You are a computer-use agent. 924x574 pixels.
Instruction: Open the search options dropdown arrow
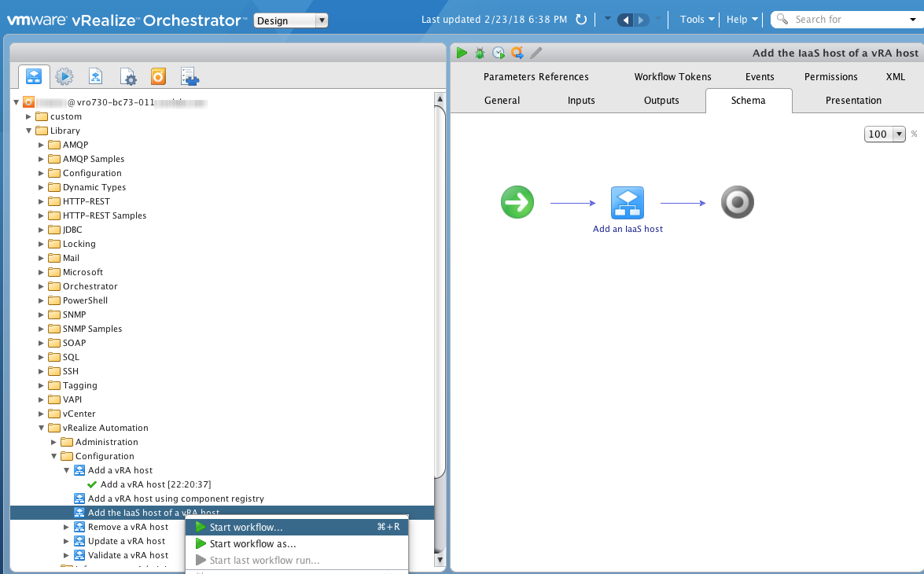click(x=913, y=20)
